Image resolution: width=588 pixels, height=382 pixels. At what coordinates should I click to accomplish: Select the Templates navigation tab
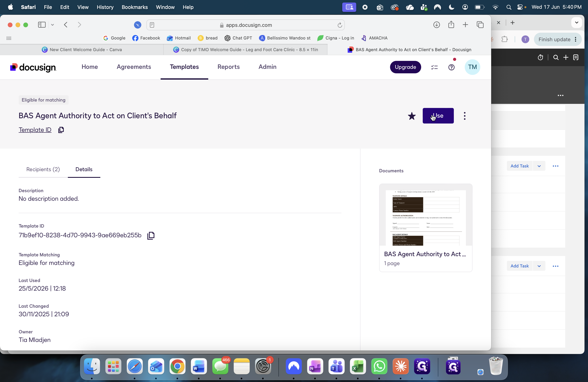click(184, 67)
